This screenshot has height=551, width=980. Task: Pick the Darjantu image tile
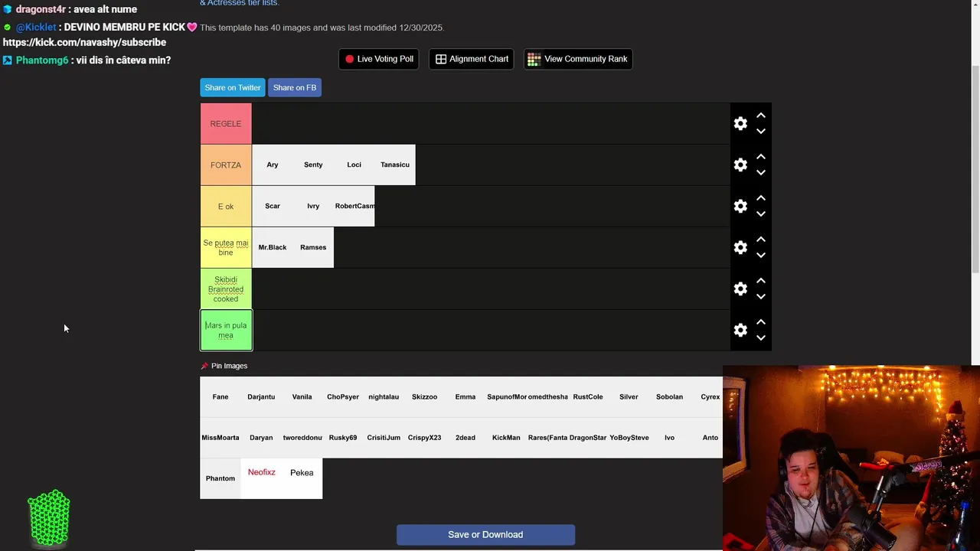click(x=261, y=396)
